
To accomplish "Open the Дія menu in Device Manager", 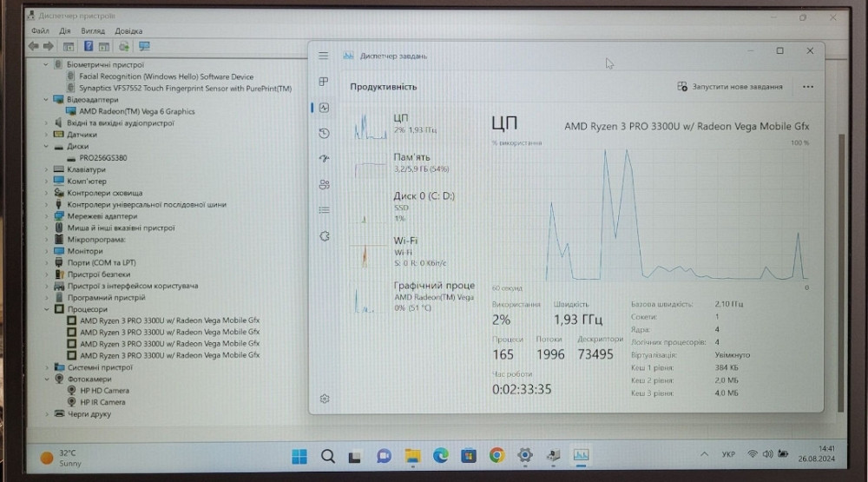I will [65, 31].
